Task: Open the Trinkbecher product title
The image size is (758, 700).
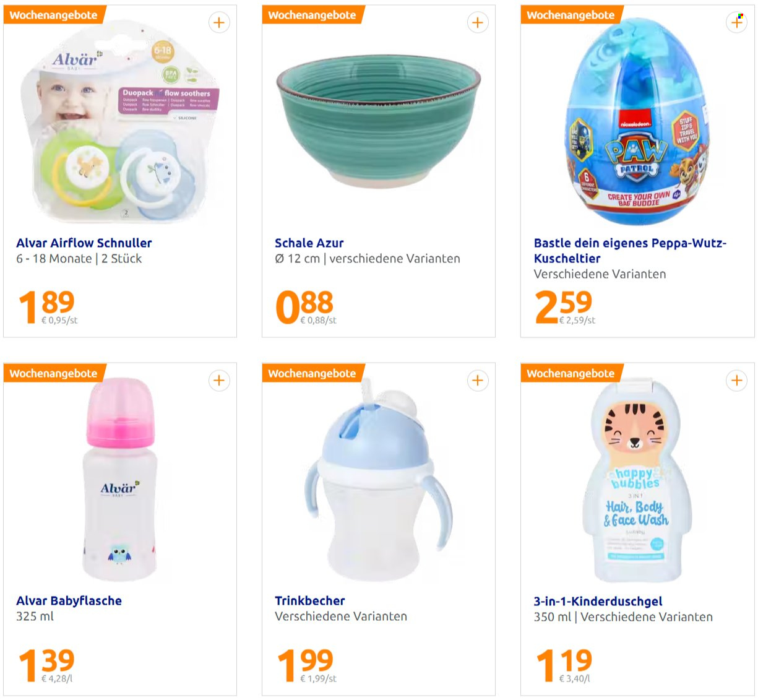Action: [x=310, y=601]
